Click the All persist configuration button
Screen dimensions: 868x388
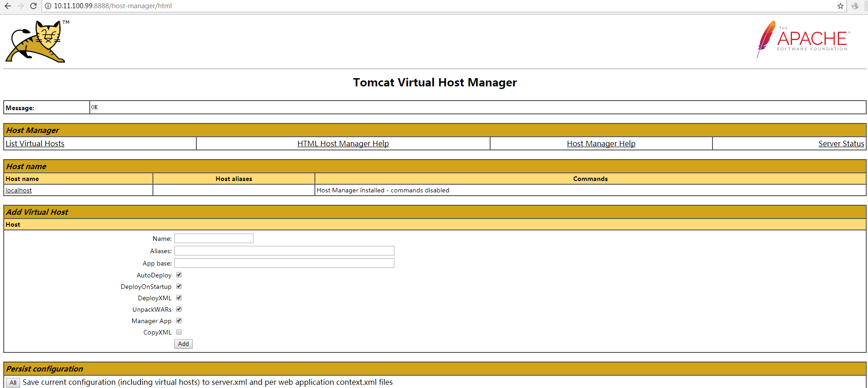pyautogui.click(x=13, y=383)
